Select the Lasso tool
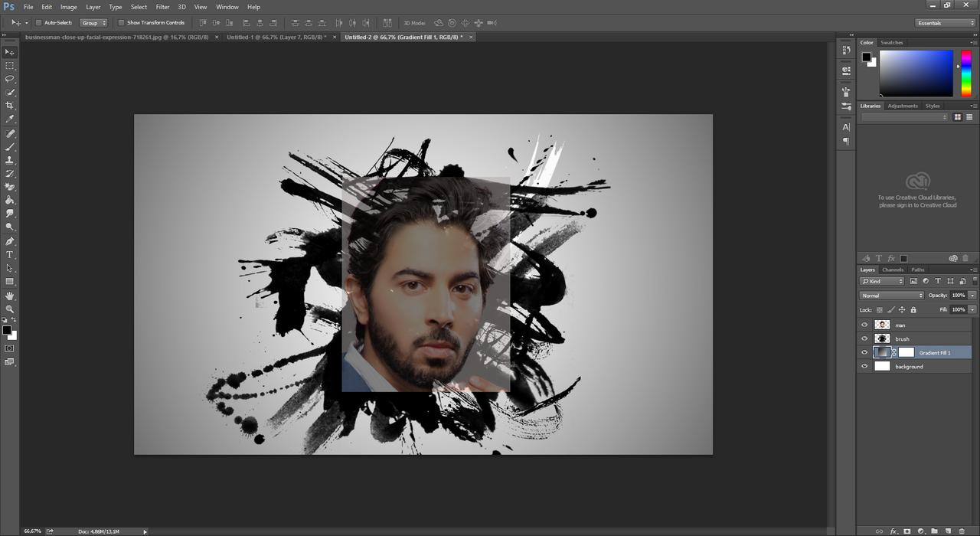This screenshot has height=536, width=980. point(10,79)
